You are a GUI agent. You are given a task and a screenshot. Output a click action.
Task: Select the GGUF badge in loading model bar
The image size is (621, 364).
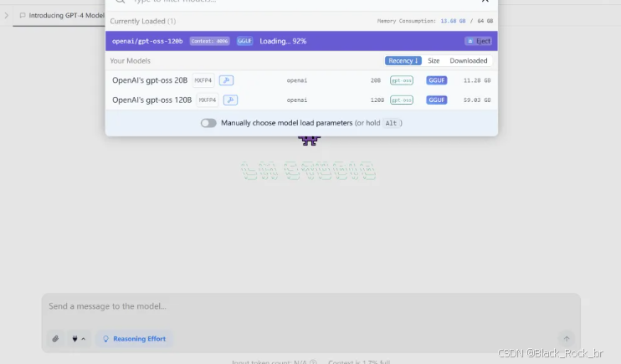244,41
